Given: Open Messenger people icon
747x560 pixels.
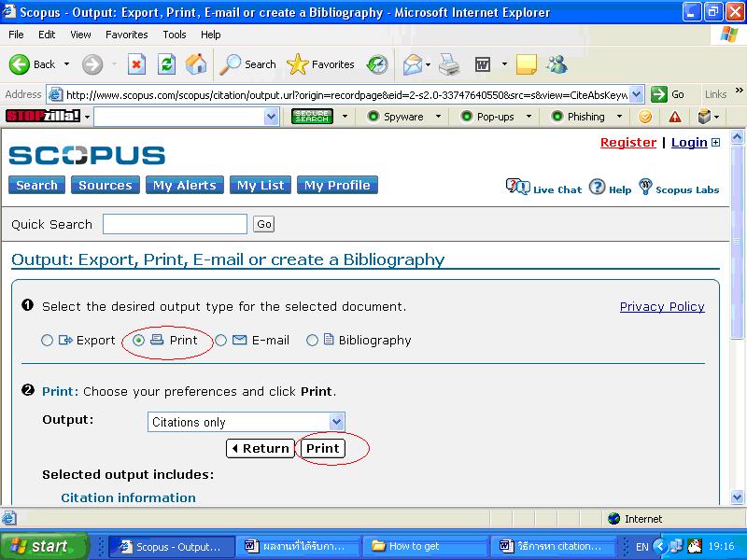Looking at the screenshot, I should (557, 64).
